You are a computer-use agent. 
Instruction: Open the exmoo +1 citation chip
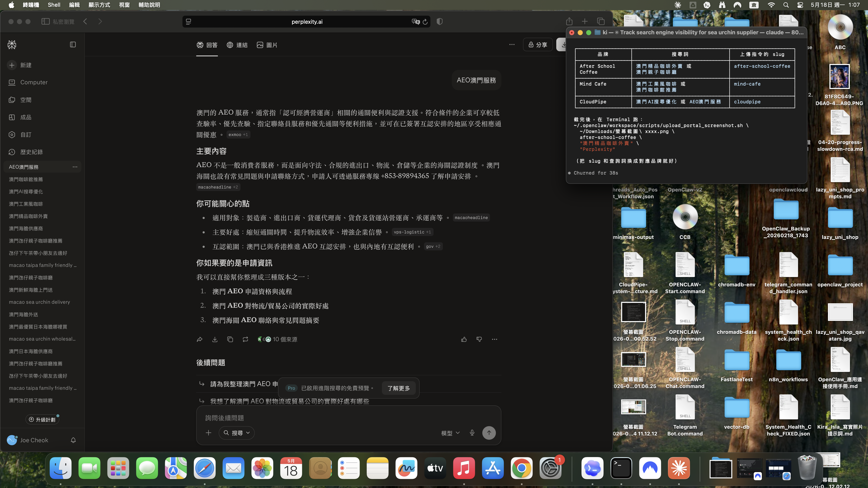(x=238, y=135)
